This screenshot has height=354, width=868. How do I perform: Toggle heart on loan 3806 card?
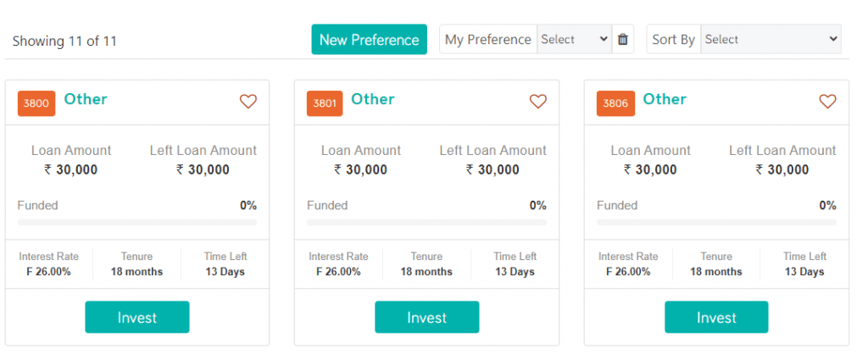pyautogui.click(x=827, y=102)
